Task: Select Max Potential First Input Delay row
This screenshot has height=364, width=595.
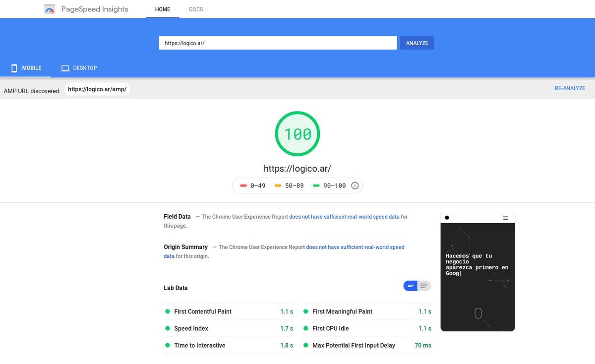Action: [x=367, y=345]
